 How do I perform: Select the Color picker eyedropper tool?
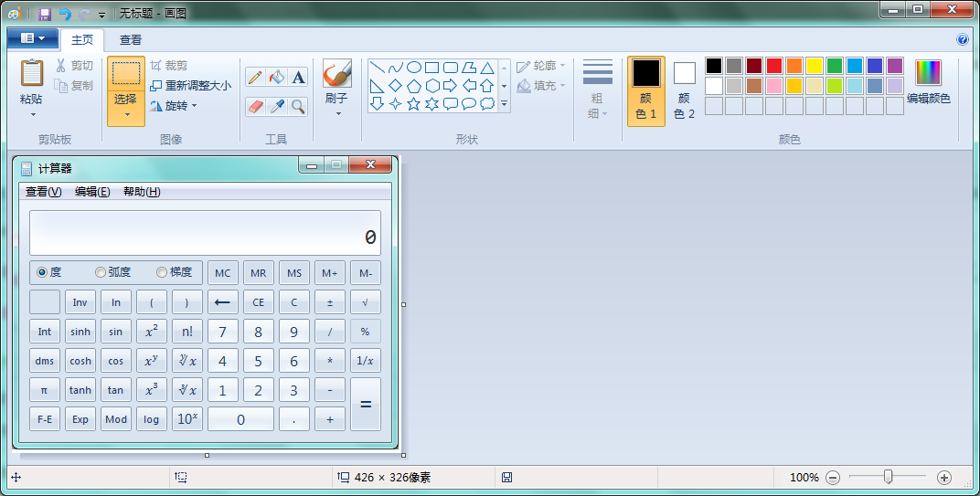pos(277,107)
